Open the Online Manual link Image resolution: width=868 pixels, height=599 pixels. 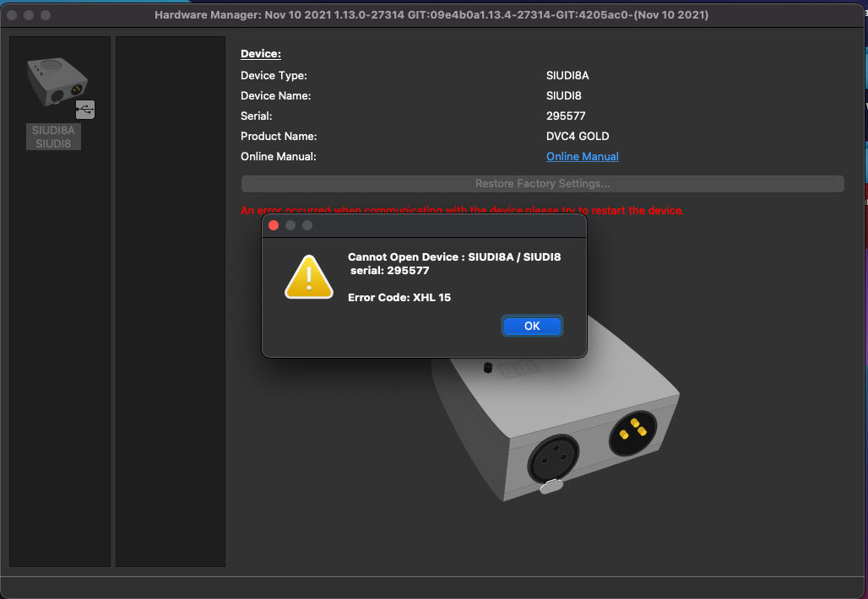point(583,157)
